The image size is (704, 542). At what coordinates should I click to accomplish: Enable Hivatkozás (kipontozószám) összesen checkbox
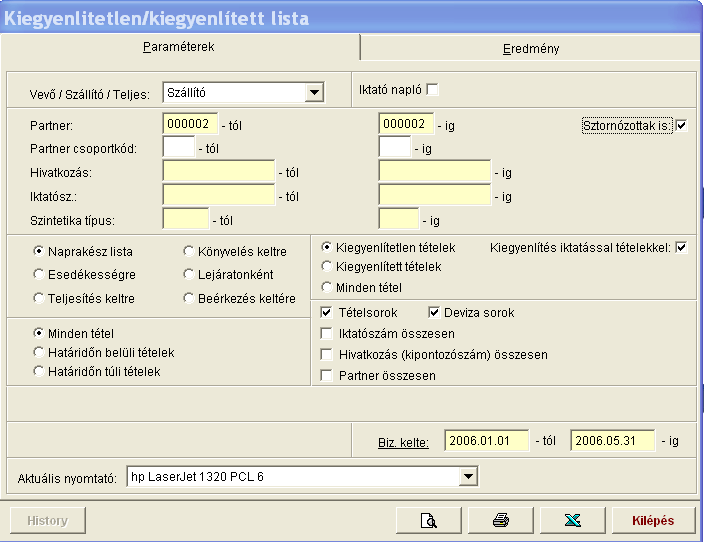coord(326,354)
